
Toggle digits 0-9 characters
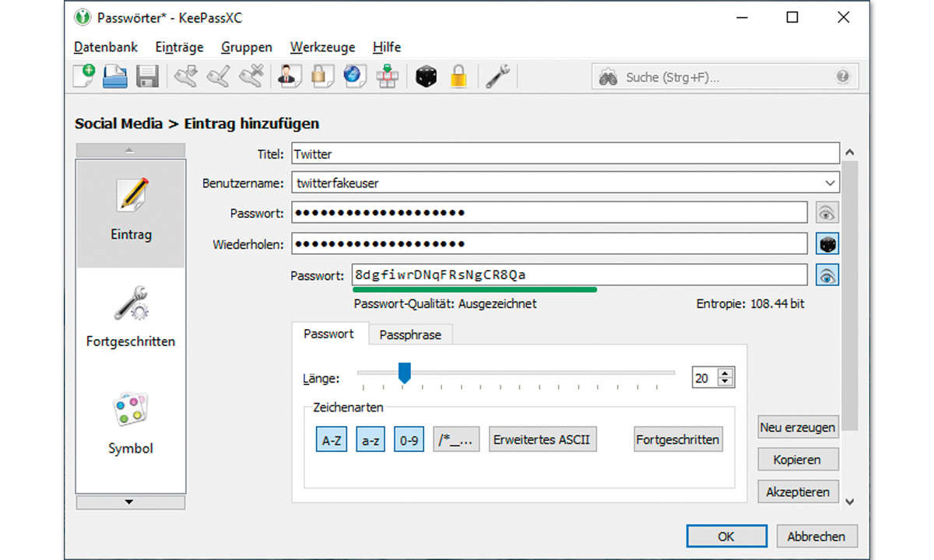point(409,440)
